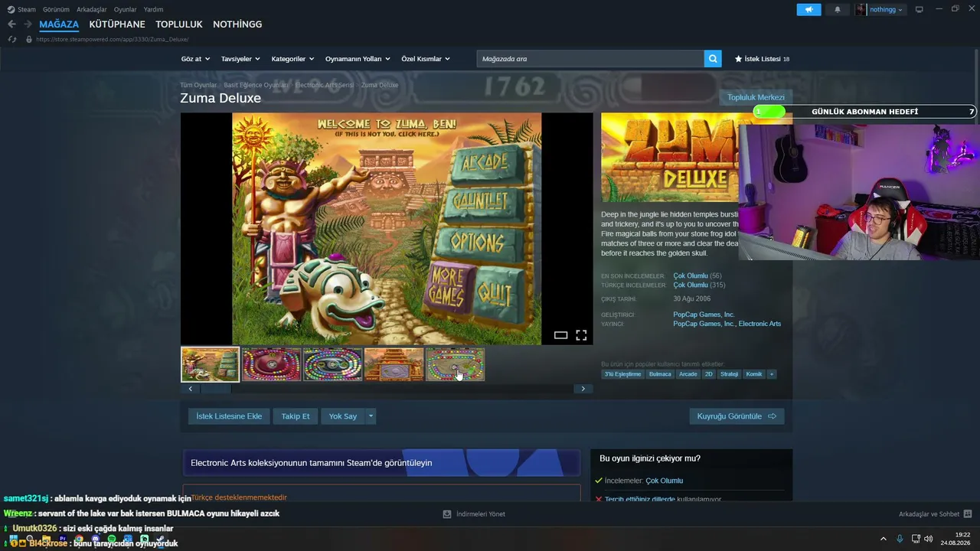Click the Komik tag
The height and width of the screenshot is (551, 980).
[x=754, y=374]
